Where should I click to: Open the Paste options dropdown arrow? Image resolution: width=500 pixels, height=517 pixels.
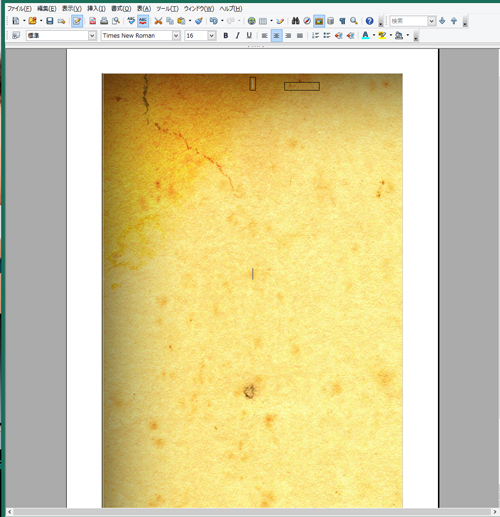tap(190, 21)
